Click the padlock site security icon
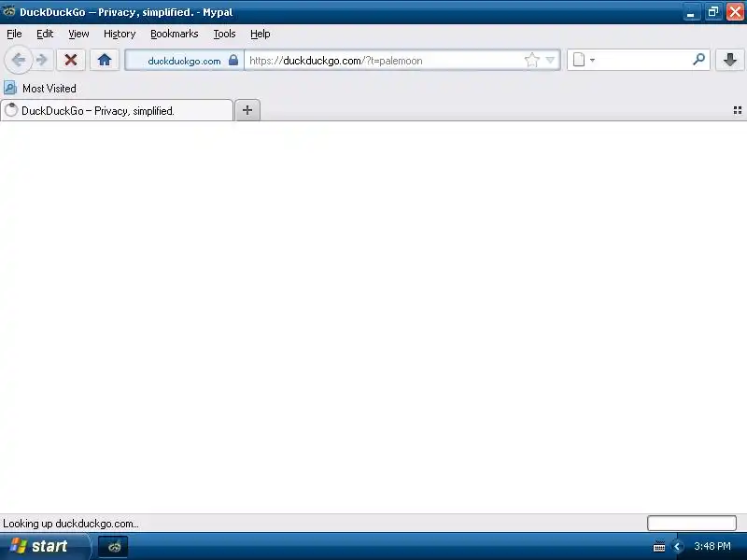Image resolution: width=747 pixels, height=560 pixels. tap(233, 60)
